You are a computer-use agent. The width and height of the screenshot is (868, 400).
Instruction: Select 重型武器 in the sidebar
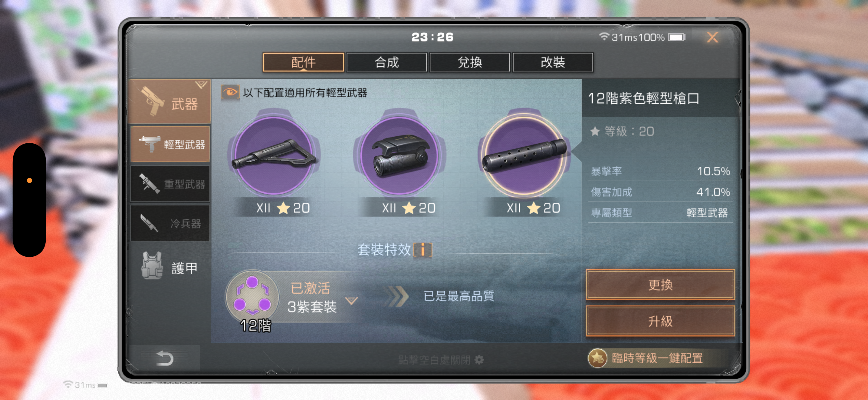pos(170,184)
